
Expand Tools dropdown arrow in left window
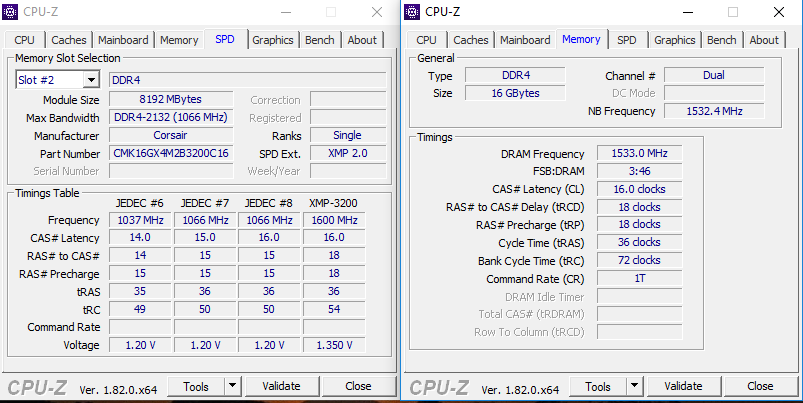click(x=232, y=386)
